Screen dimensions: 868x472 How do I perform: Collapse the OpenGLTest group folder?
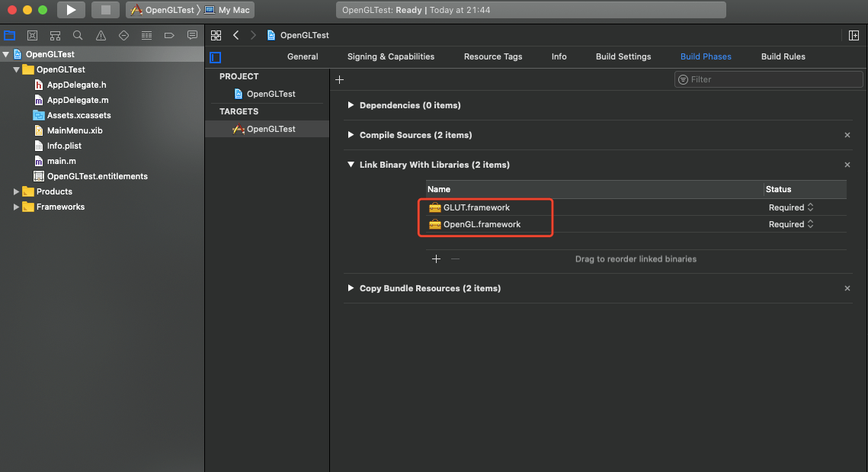(x=16, y=70)
